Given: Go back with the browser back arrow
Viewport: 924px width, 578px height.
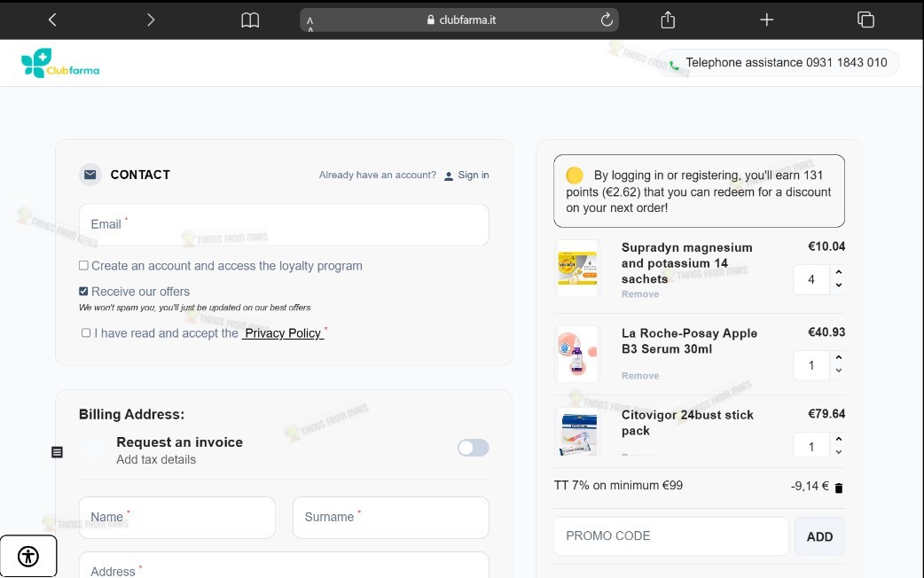Looking at the screenshot, I should [52, 20].
